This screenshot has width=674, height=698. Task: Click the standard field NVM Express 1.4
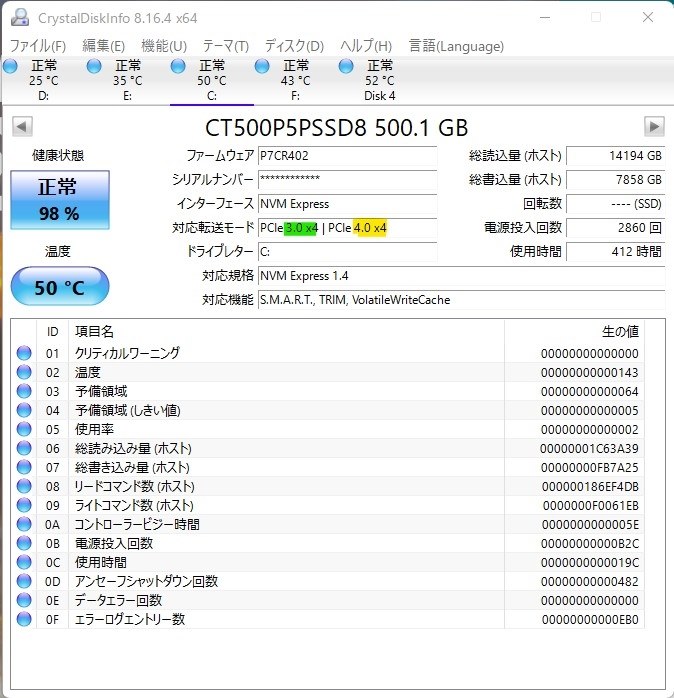click(462, 276)
